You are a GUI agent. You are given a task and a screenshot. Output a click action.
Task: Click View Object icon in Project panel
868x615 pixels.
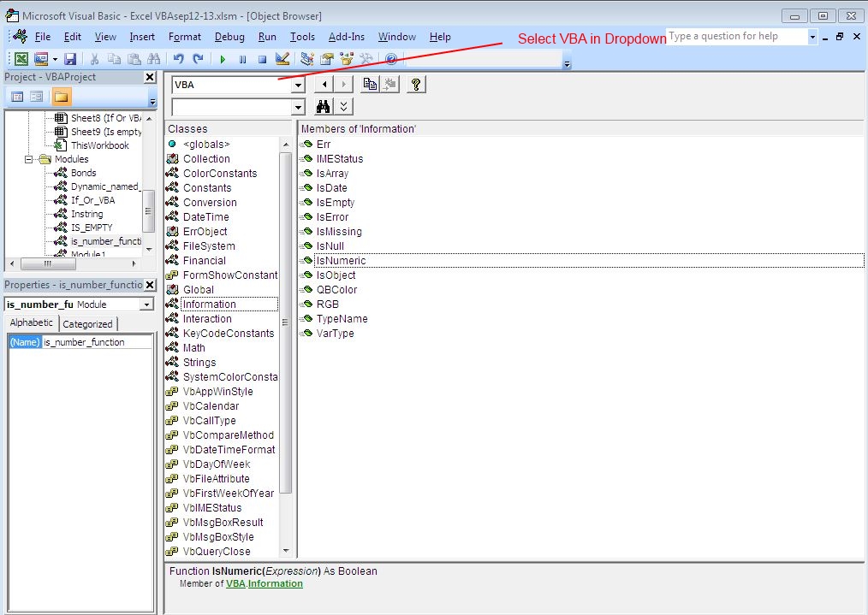click(37, 97)
